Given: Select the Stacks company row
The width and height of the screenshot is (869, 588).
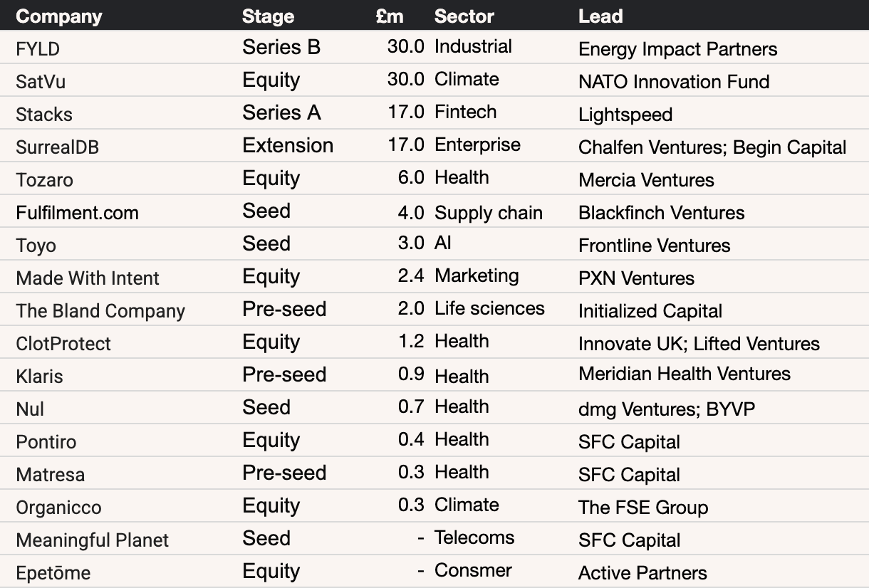Looking at the screenshot, I should click(x=44, y=115).
